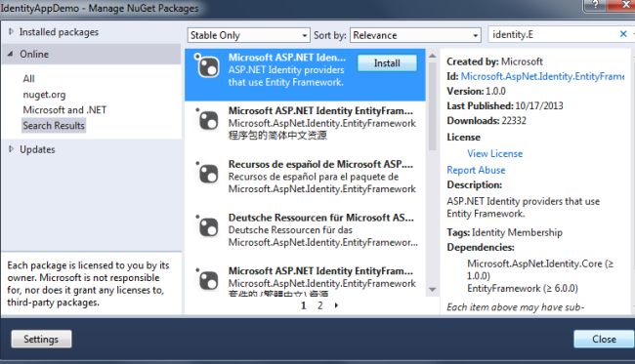635x364 pixels.
Task: Collapse the Online section
Action: pos(11,54)
